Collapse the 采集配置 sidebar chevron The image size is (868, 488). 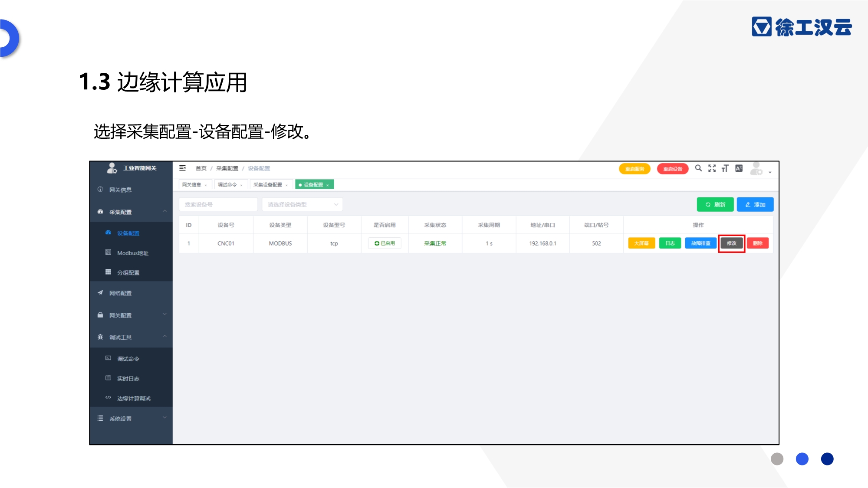[x=164, y=211]
